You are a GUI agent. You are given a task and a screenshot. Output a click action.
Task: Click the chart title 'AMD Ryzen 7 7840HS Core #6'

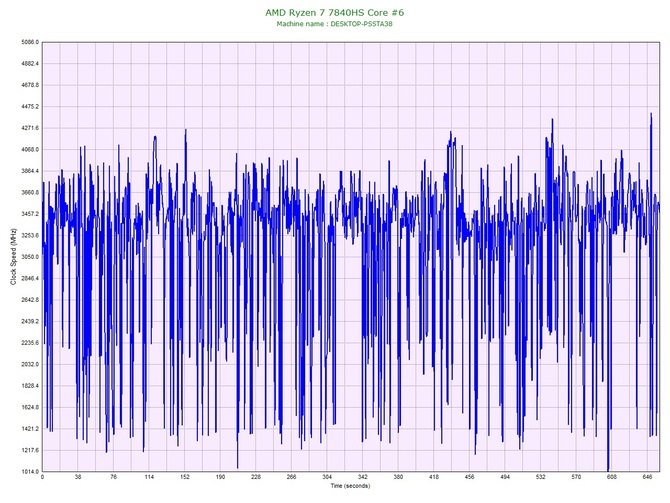[335, 12]
